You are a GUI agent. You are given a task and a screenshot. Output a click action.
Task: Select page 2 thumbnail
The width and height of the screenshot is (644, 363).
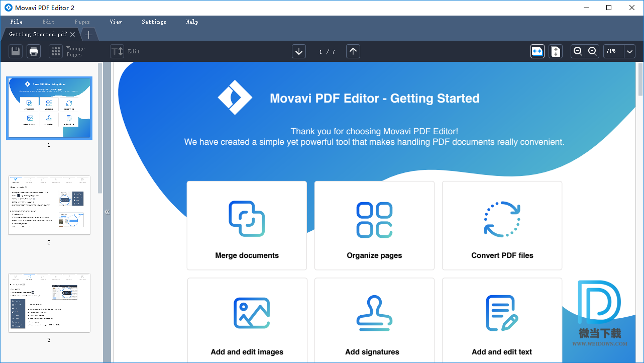pos(49,205)
